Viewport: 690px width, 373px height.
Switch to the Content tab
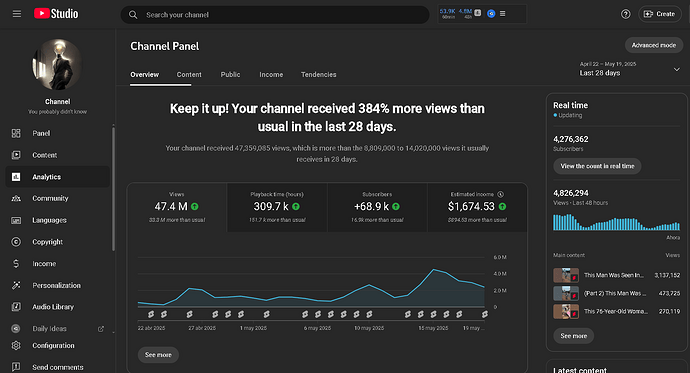[x=189, y=75]
